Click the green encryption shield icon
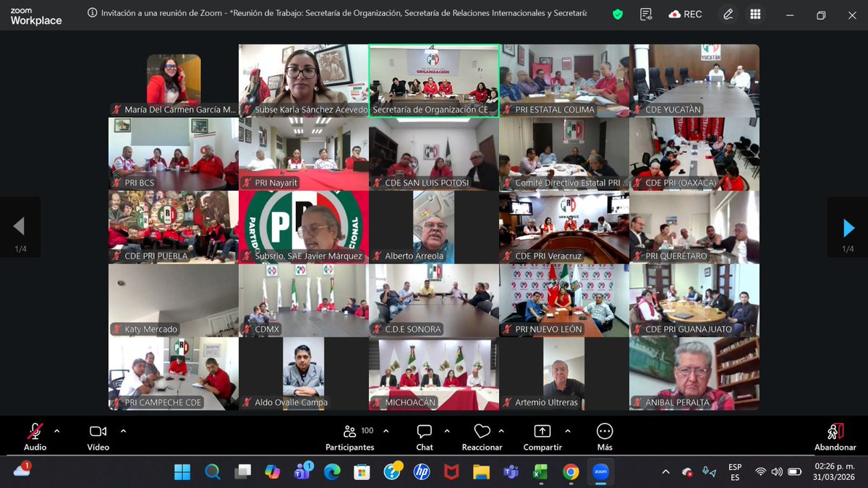This screenshot has width=868, height=488. [617, 14]
